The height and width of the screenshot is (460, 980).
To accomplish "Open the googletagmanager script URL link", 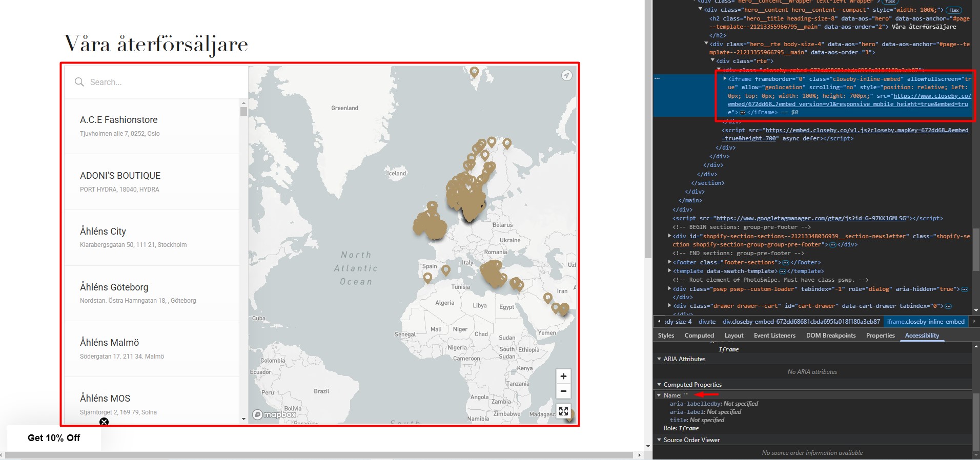I will coord(811,218).
